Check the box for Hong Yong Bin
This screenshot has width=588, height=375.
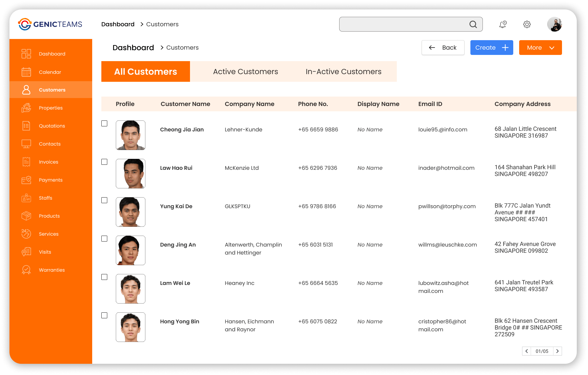pyautogui.click(x=104, y=315)
